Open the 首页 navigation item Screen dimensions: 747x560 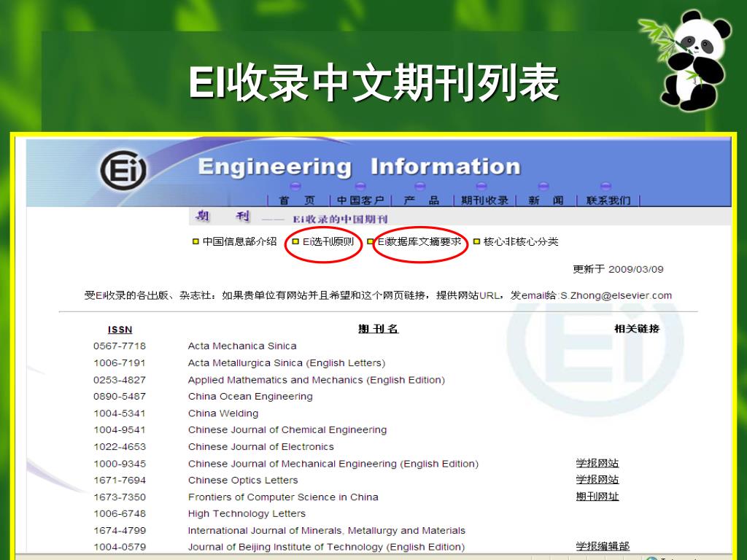click(x=297, y=201)
